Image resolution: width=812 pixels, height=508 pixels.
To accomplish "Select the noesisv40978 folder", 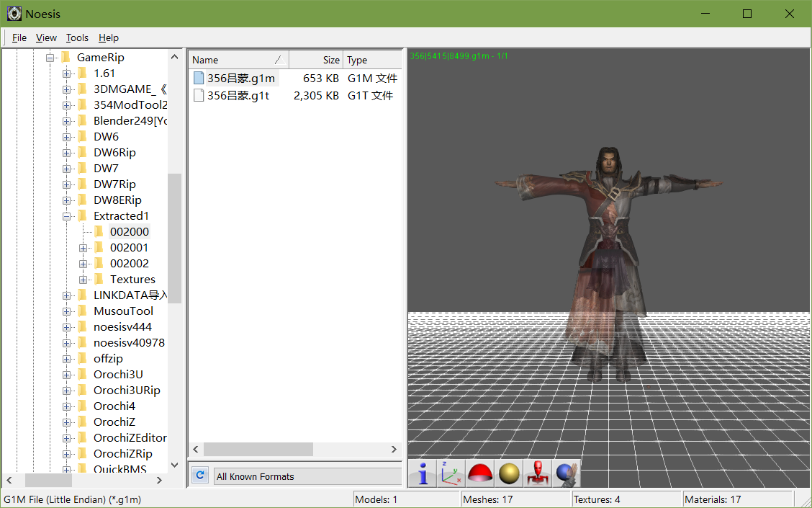I will [129, 343].
